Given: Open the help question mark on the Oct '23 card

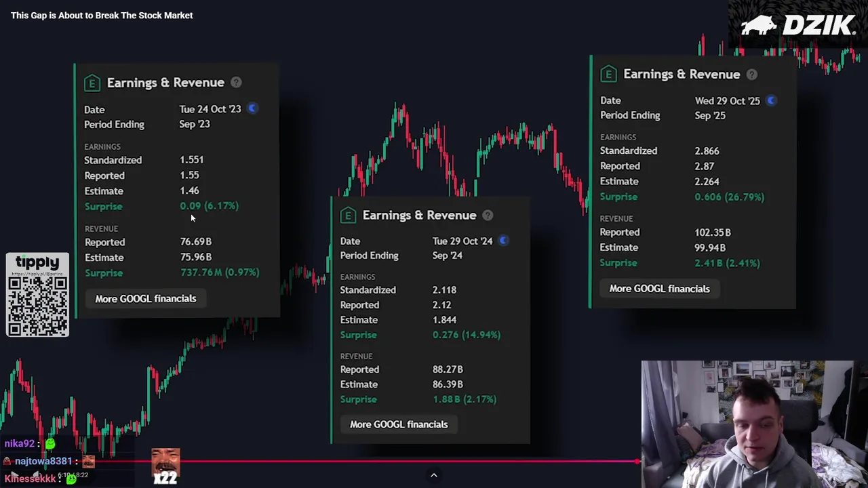Looking at the screenshot, I should (236, 83).
